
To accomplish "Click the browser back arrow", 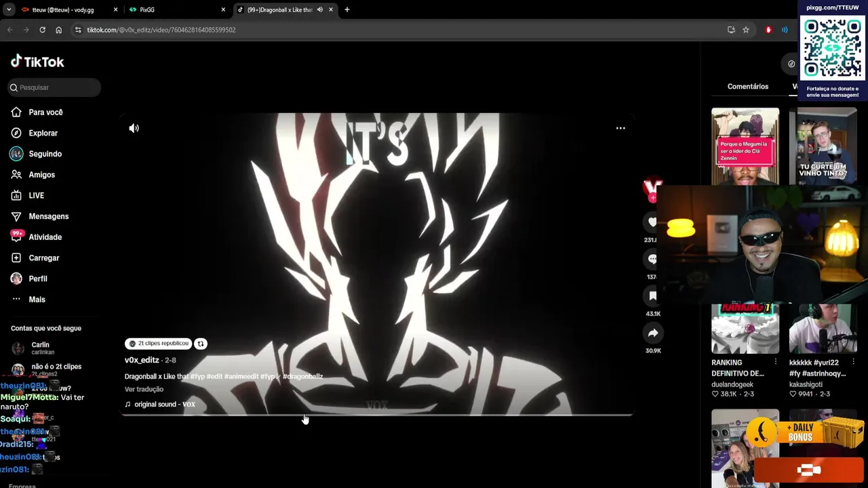I will coord(9,30).
